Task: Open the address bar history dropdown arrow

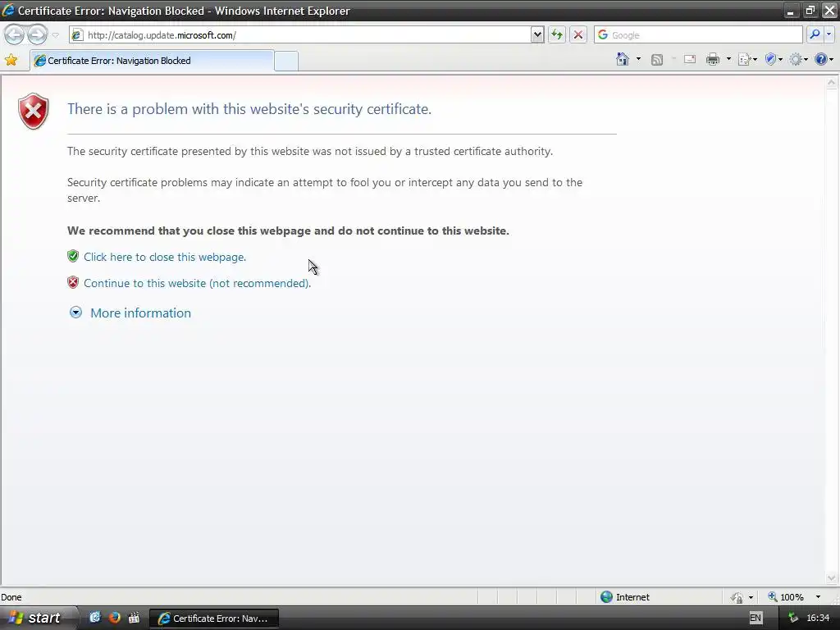Action: coord(537,35)
